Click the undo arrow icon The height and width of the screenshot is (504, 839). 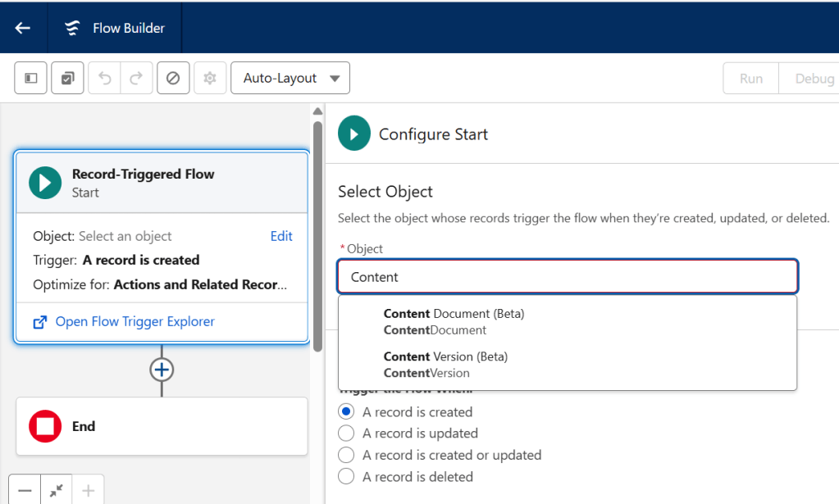pyautogui.click(x=104, y=79)
